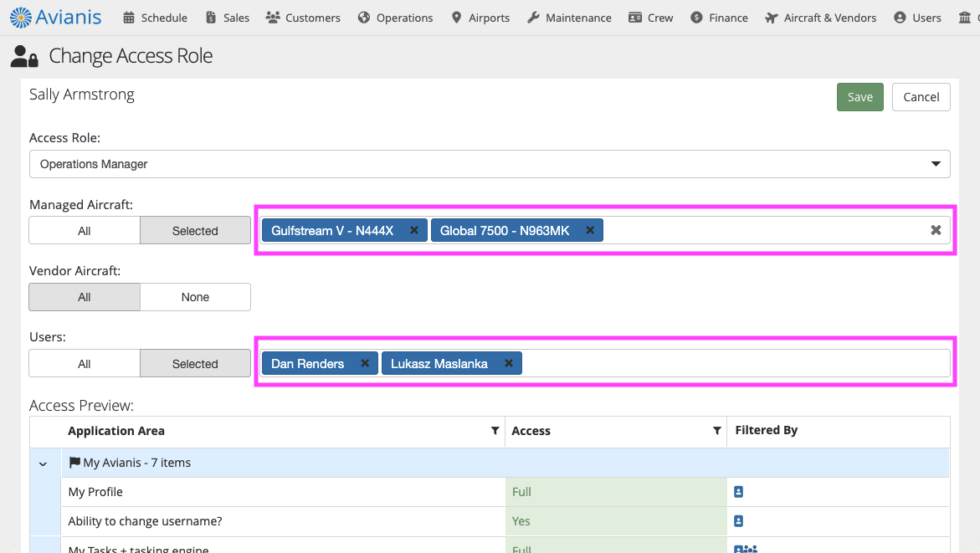The height and width of the screenshot is (553, 980).
Task: Remove Lukasz Maslanka from selected users
Action: point(508,363)
